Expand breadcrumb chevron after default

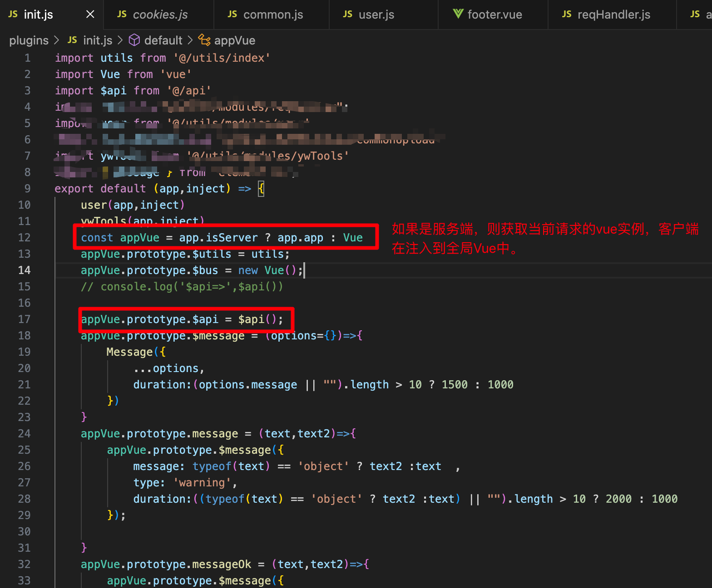coord(190,40)
